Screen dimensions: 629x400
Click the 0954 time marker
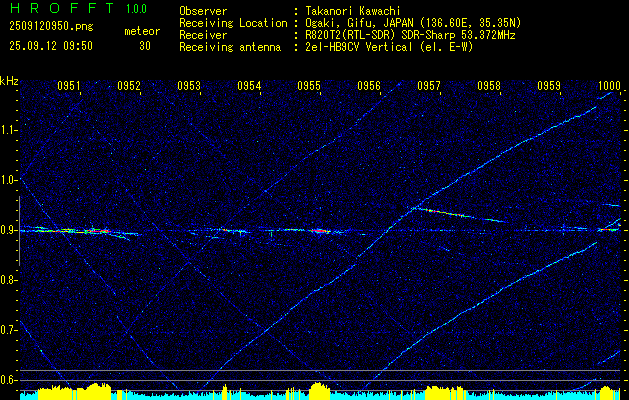pyautogui.click(x=249, y=85)
